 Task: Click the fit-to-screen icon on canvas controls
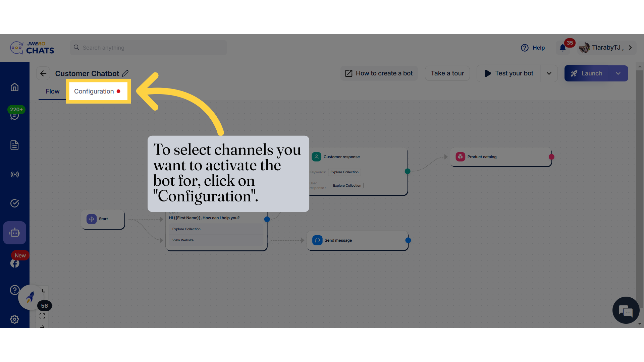[x=42, y=315]
